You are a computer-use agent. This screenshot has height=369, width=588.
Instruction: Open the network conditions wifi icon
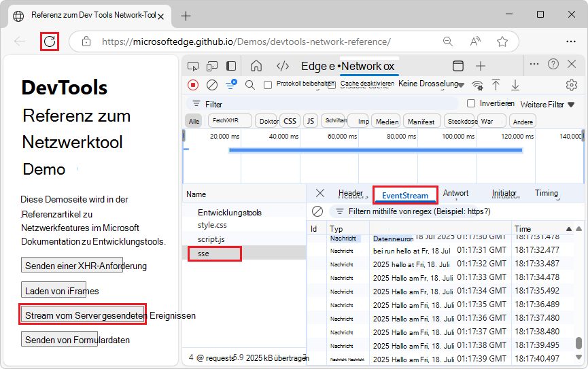coord(478,85)
